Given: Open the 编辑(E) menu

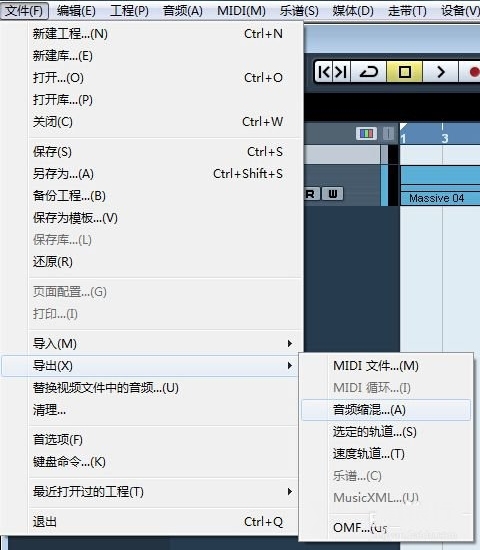Looking at the screenshot, I should (x=76, y=11).
